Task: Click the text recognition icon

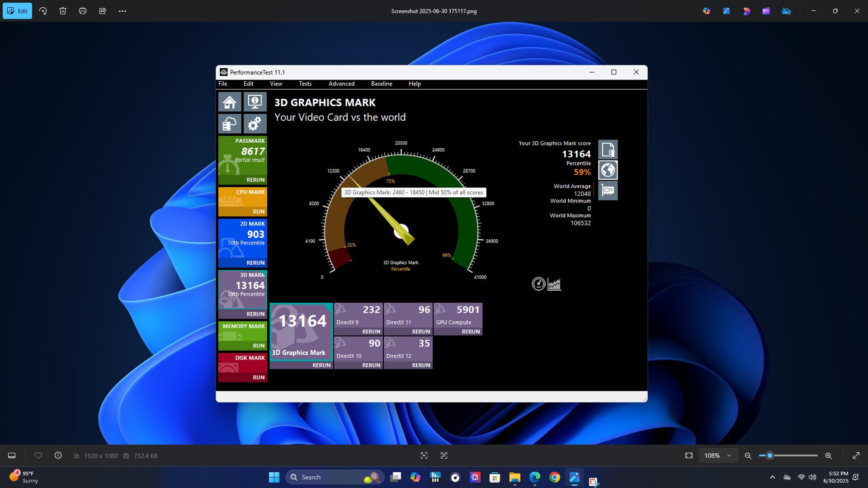Action: click(444, 455)
